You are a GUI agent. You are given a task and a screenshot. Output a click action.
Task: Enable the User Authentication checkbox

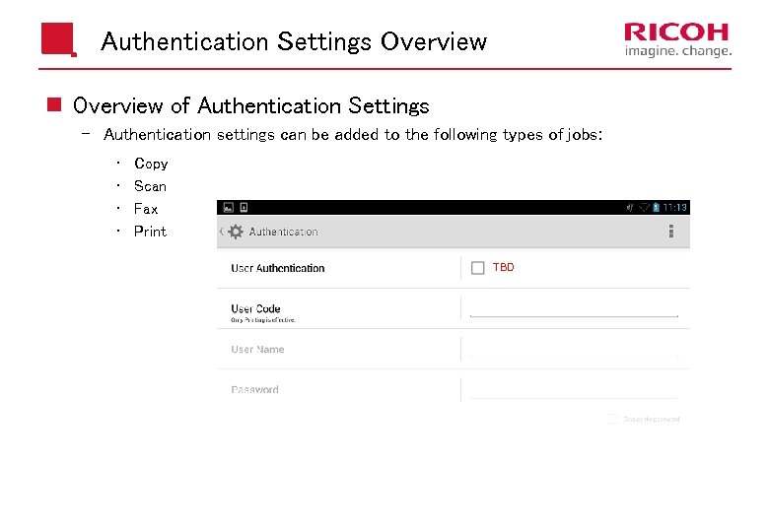pos(478,268)
